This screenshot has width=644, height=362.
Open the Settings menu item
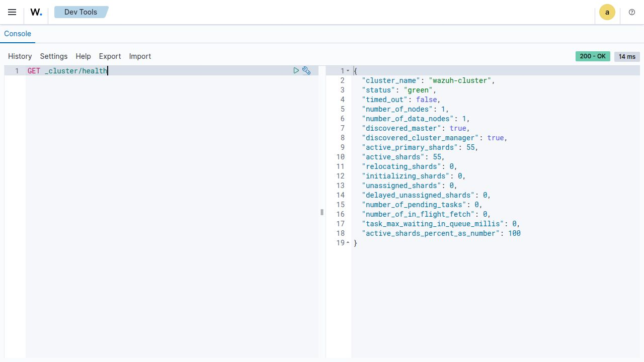click(54, 56)
